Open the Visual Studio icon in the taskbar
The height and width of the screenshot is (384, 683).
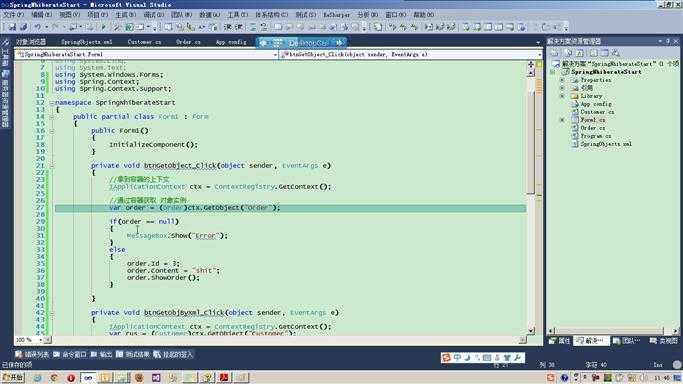pos(156,377)
